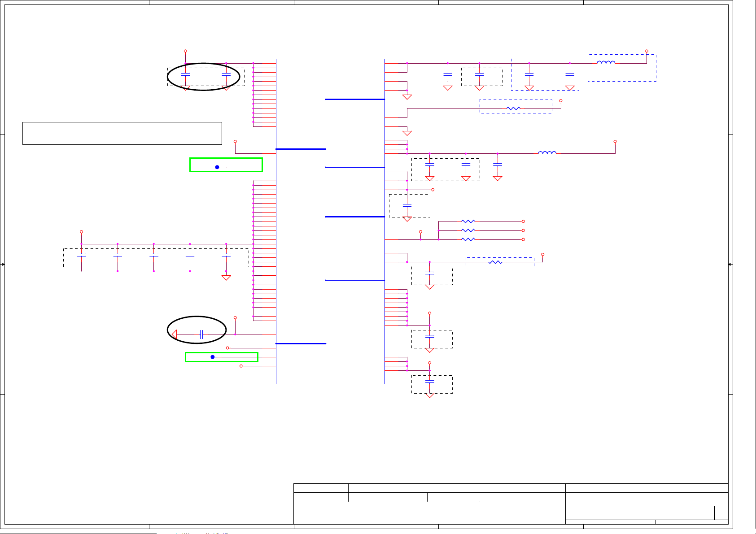
Task: Select the inductor on the middle-right power rail
Action: coord(547,153)
